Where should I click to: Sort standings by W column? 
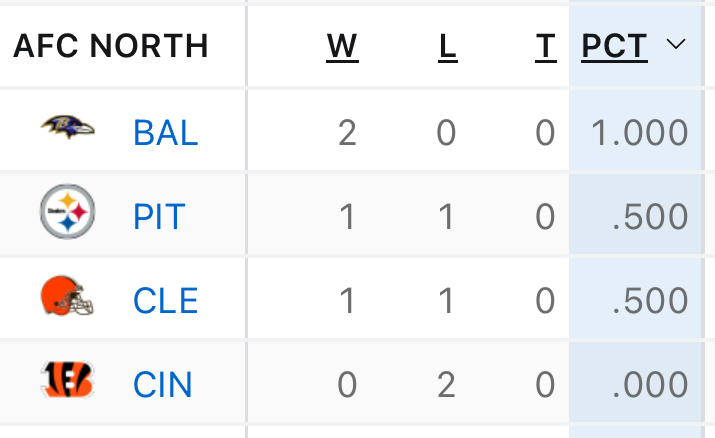[x=342, y=46]
